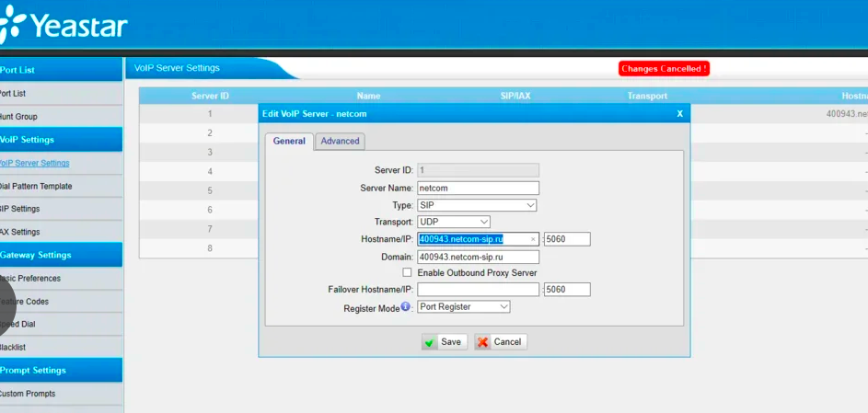Enable Outbound Proxy Server checkbox
This screenshot has width=868, height=413.
407,273
